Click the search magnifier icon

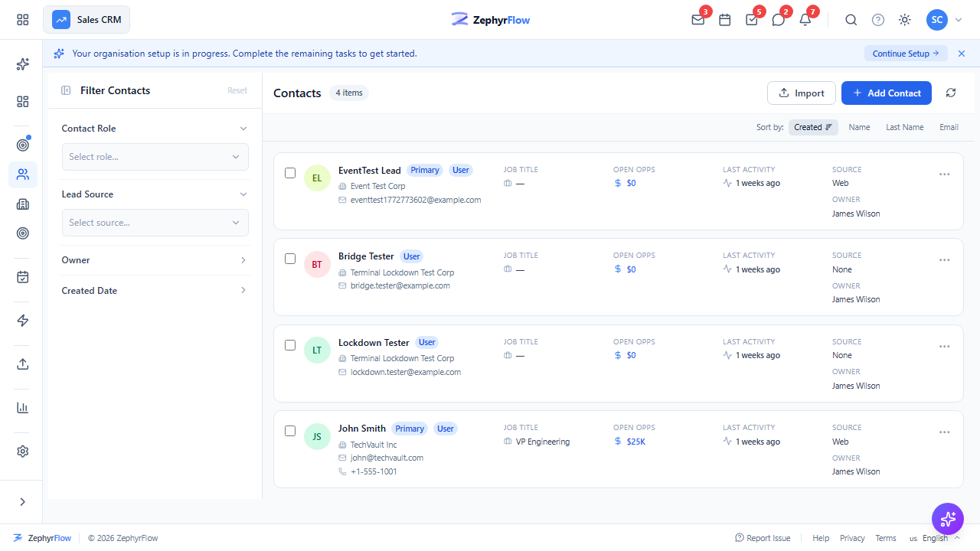[x=851, y=20]
